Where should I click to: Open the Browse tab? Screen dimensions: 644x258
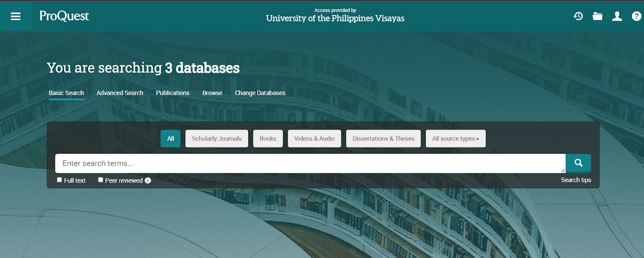point(212,93)
